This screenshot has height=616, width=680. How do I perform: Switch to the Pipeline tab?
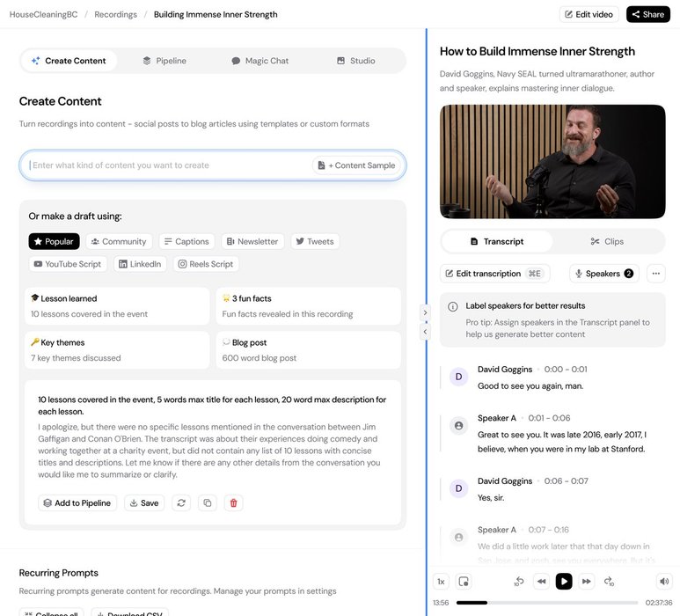coord(165,61)
